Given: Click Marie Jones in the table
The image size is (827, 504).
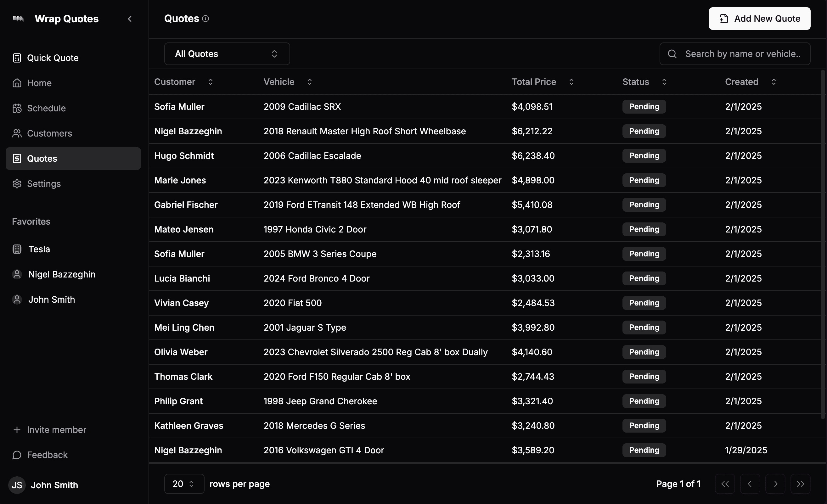Looking at the screenshot, I should tap(180, 180).
